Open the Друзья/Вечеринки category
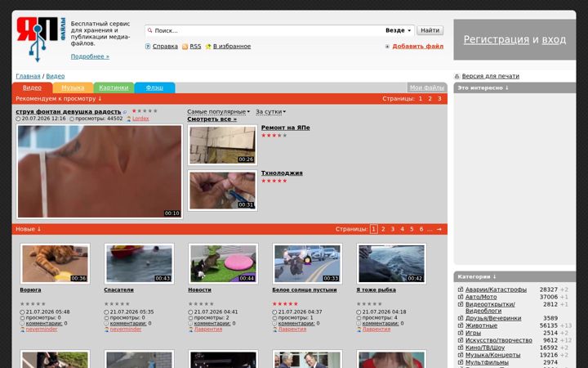This screenshot has width=588, height=368. point(493,318)
